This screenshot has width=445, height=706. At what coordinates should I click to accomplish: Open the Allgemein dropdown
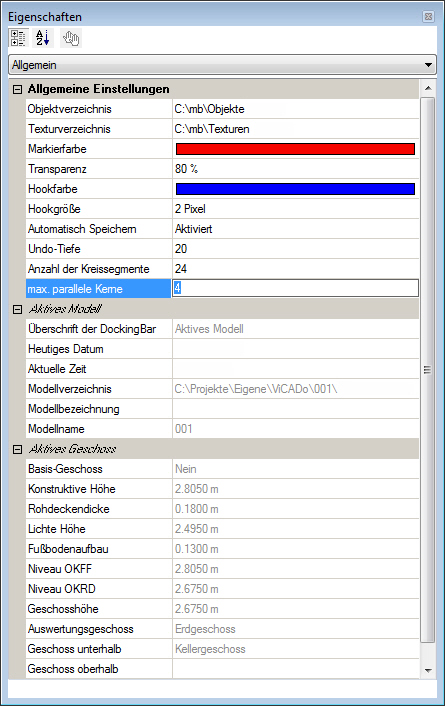click(x=222, y=65)
